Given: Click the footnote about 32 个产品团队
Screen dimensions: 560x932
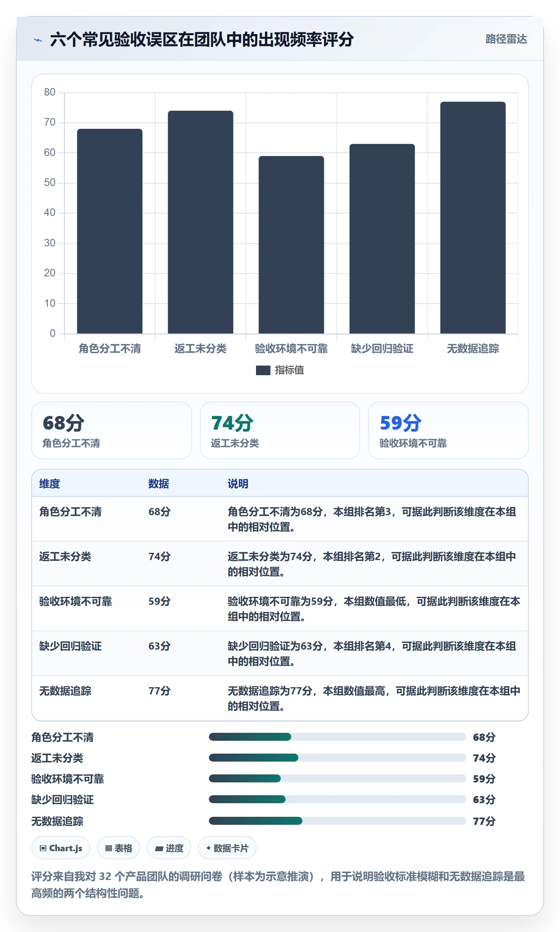Looking at the screenshot, I should [x=278, y=885].
